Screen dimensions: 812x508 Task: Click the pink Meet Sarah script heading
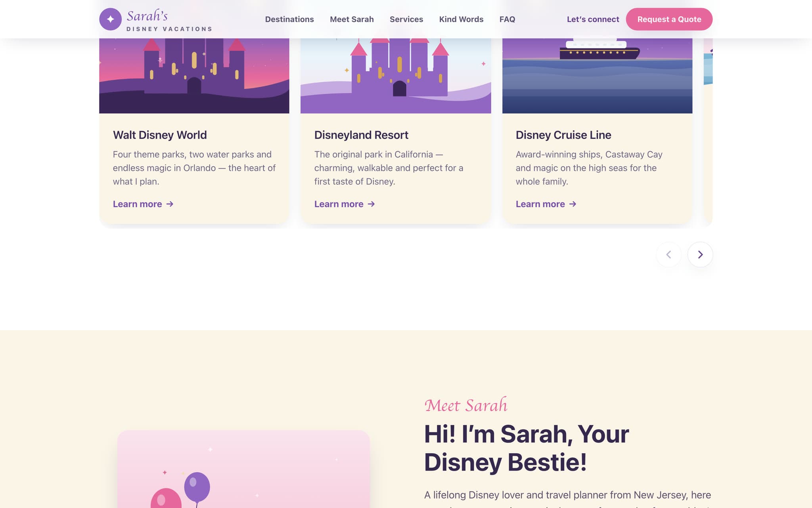[466, 405]
